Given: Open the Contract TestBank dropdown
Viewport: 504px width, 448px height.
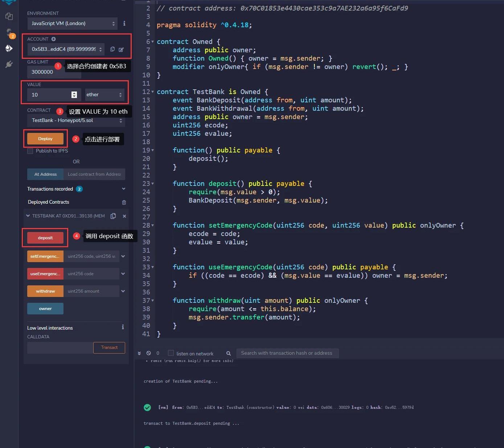Looking at the screenshot, I should pyautogui.click(x=76, y=120).
